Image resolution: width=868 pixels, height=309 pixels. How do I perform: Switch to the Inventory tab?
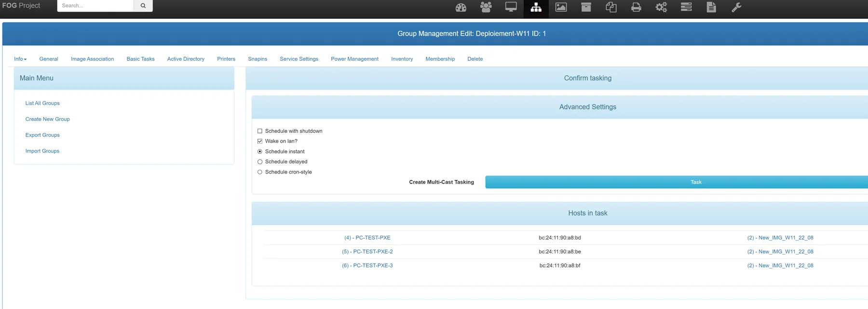(402, 59)
